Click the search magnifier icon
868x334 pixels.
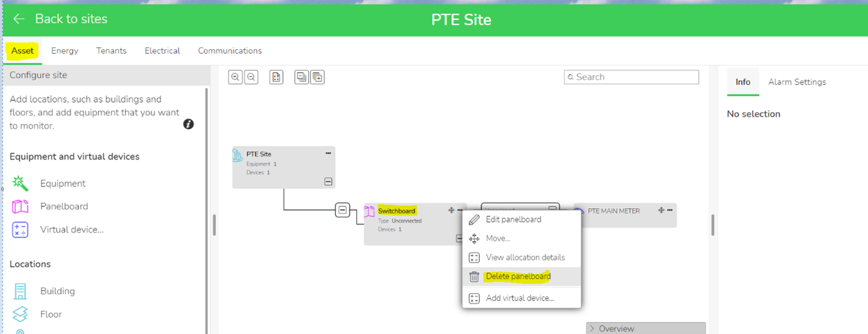pyautogui.click(x=571, y=77)
